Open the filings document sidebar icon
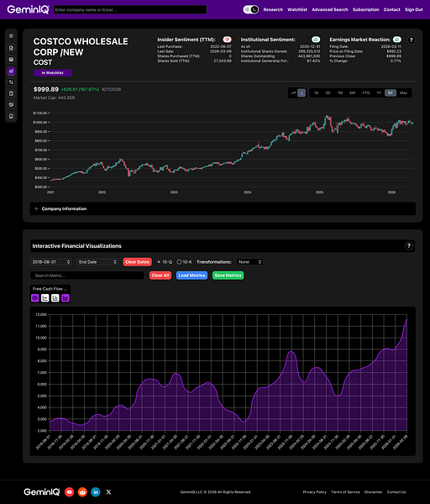430x504 pixels. coord(11,48)
